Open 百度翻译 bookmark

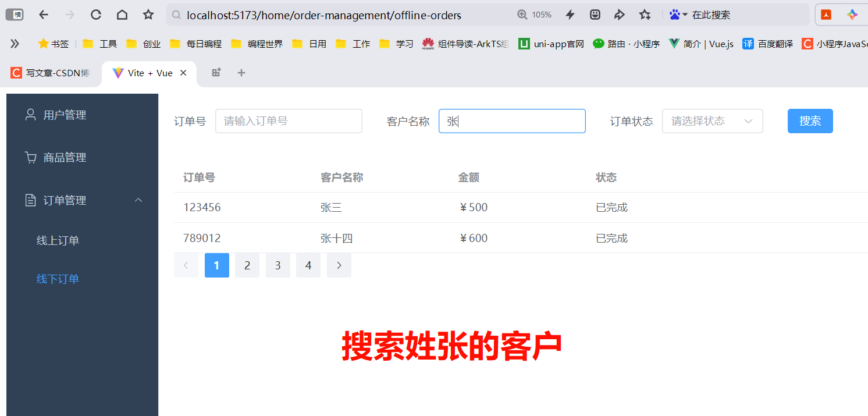coord(767,44)
